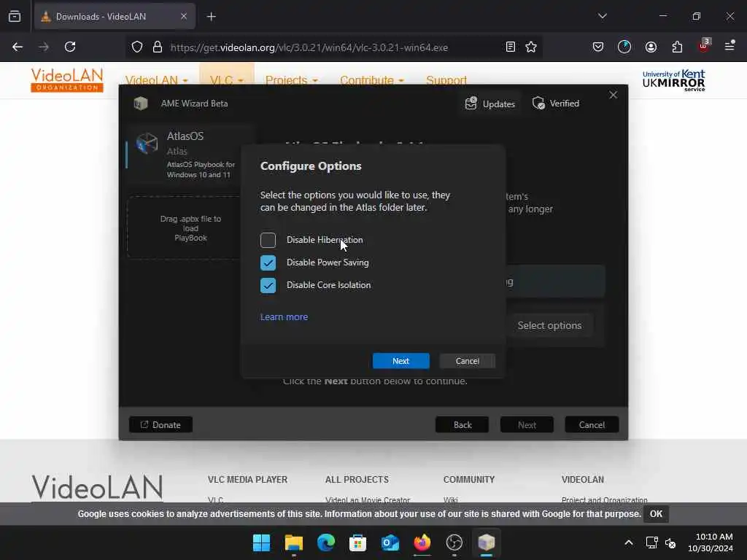Open ALL PROJECTS footer heading
Image resolution: width=747 pixels, height=560 pixels.
(357, 480)
